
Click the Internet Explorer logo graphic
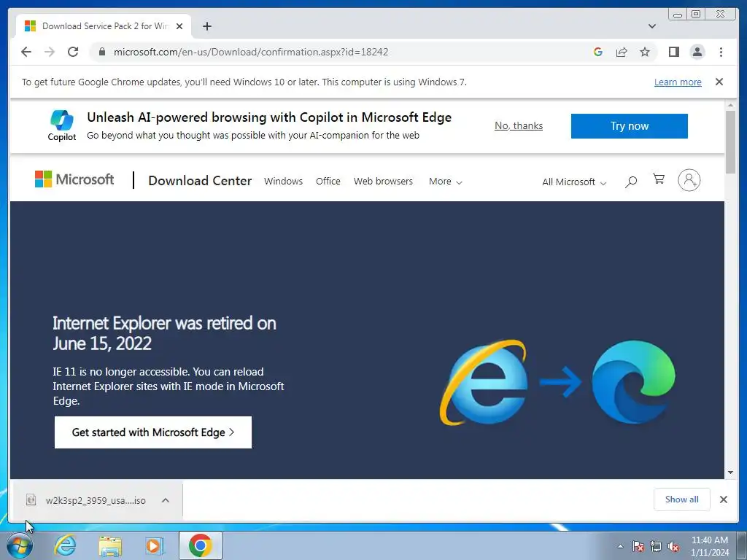point(484,382)
